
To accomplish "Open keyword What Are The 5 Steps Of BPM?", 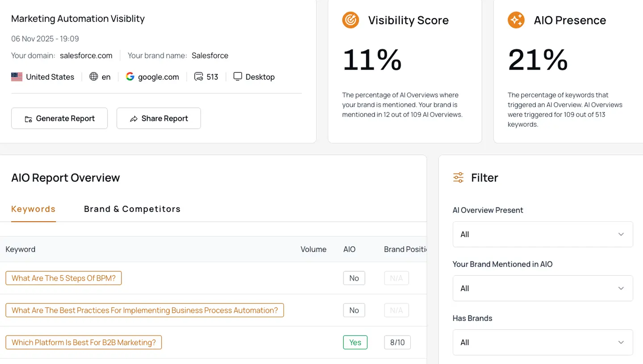I will 63,278.
